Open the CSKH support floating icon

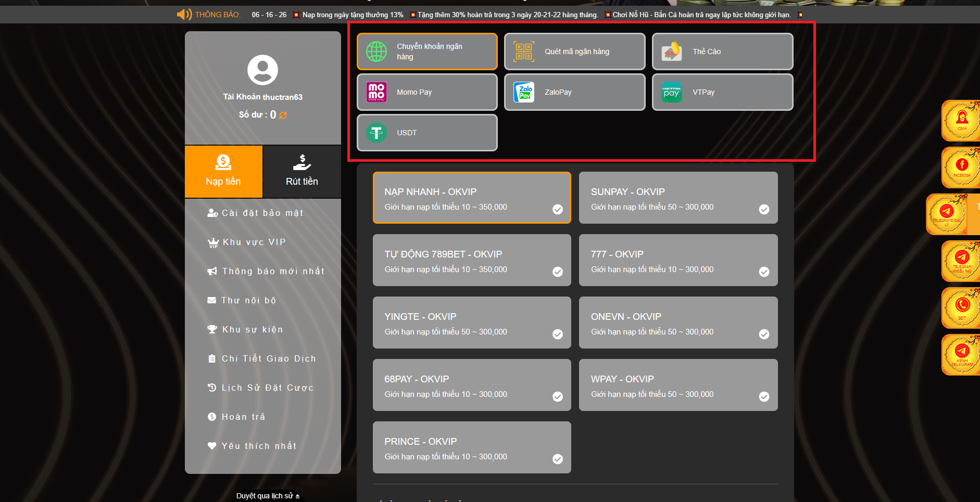pos(961,121)
